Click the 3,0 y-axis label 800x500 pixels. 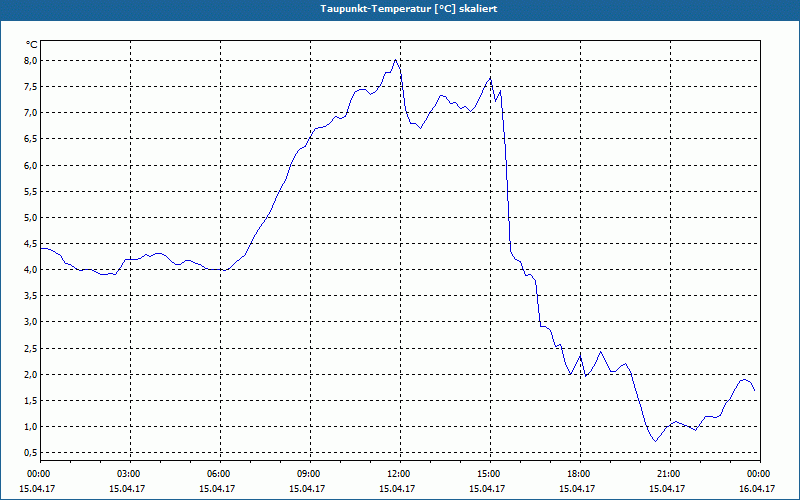[x=31, y=322]
